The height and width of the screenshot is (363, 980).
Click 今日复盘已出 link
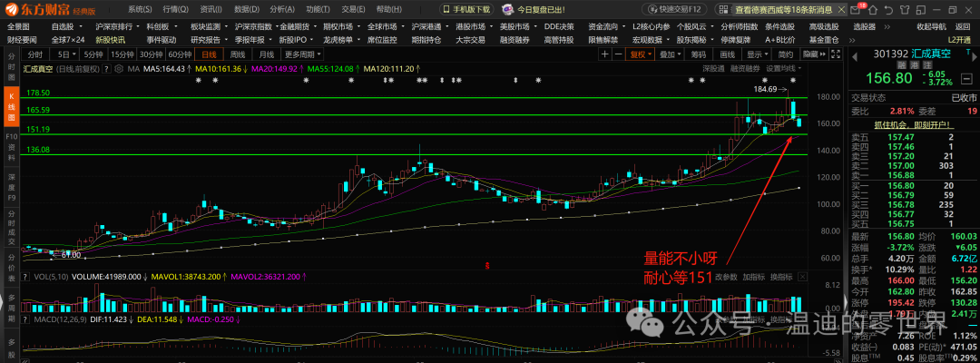pyautogui.click(x=541, y=9)
